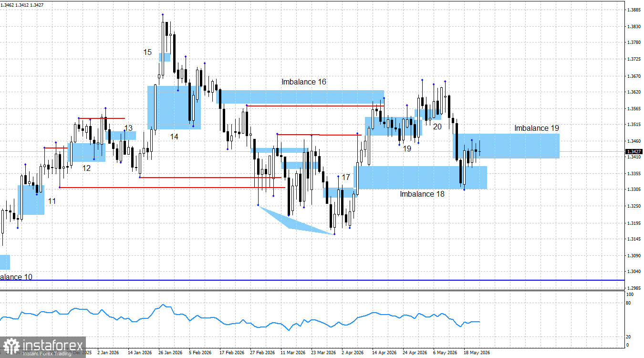Click the date label 2 Jan 2026

click(x=108, y=353)
